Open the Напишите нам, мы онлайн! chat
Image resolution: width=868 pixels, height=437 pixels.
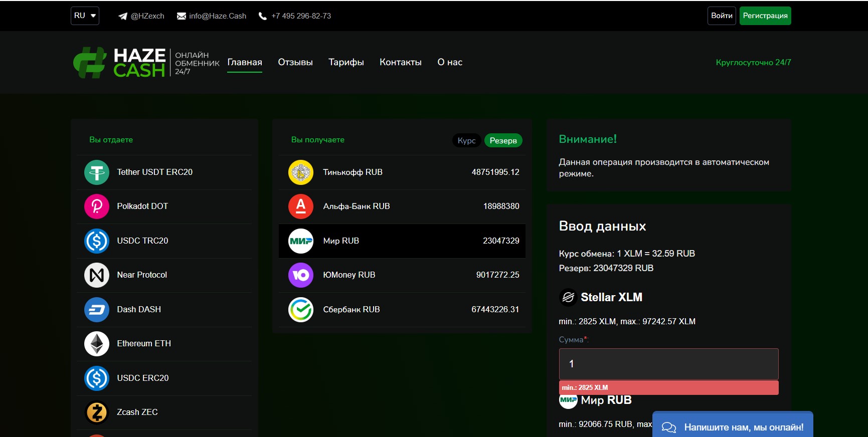(x=733, y=424)
